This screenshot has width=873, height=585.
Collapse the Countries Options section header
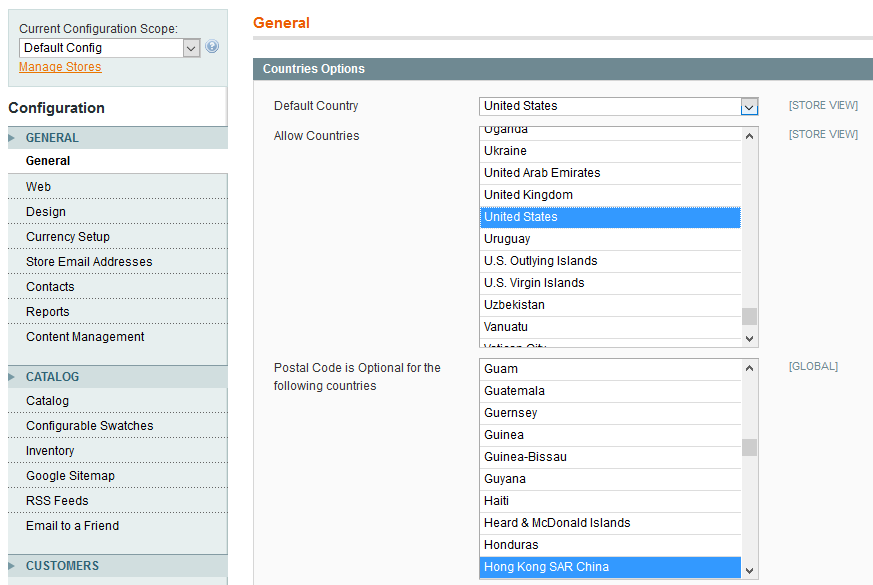coord(314,69)
